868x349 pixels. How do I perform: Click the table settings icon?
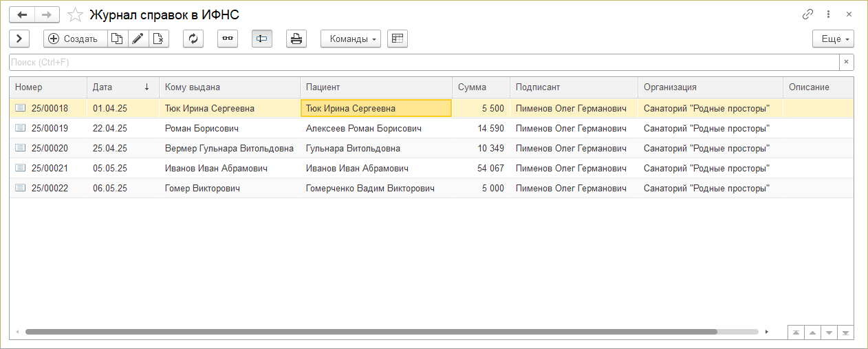(x=398, y=39)
